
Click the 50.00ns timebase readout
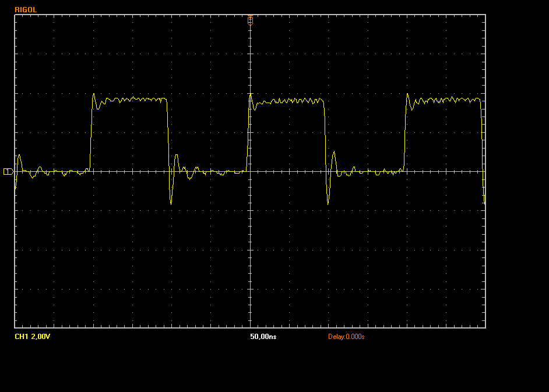[263, 337]
